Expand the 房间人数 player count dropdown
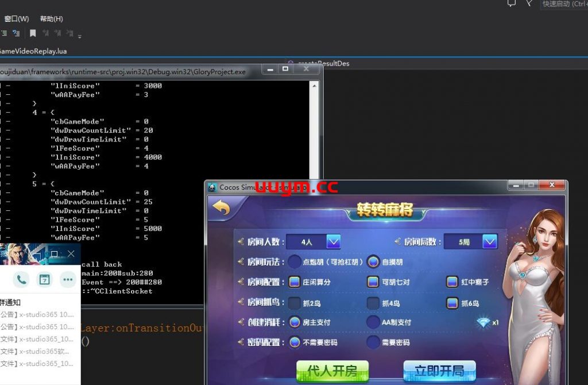This screenshot has height=385, width=588. 334,242
